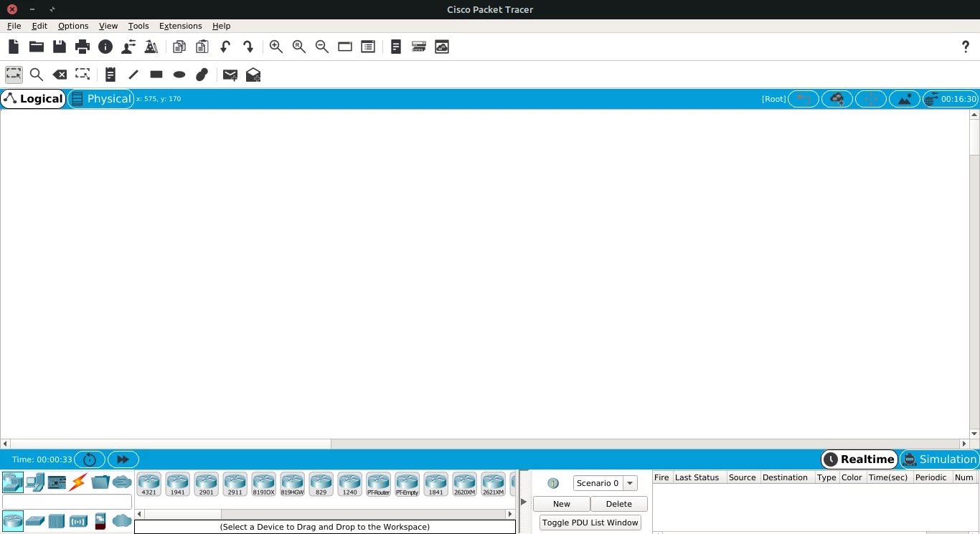980x534 pixels.
Task: Click the Toggle PDU List Window button
Action: [x=590, y=522]
